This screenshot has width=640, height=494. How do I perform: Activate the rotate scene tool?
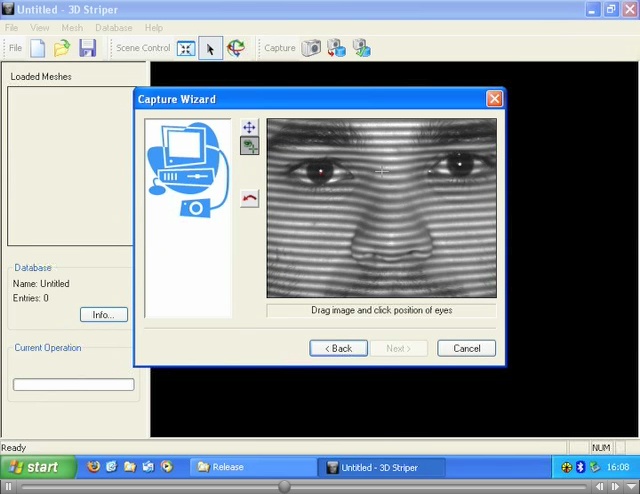(x=236, y=48)
